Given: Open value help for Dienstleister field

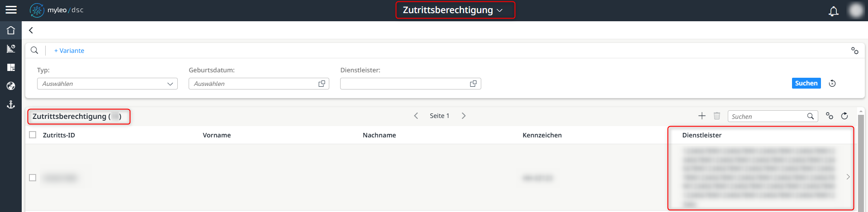Looking at the screenshot, I should pos(473,84).
